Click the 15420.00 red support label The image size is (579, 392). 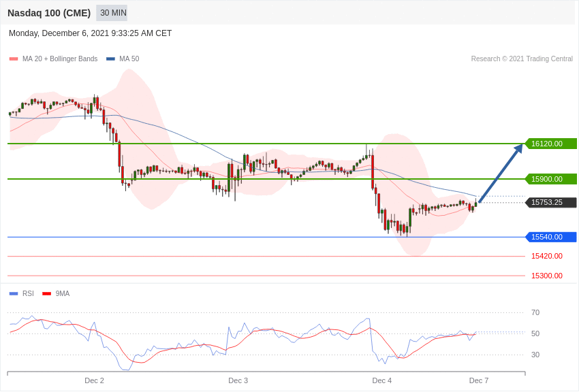[547, 256]
